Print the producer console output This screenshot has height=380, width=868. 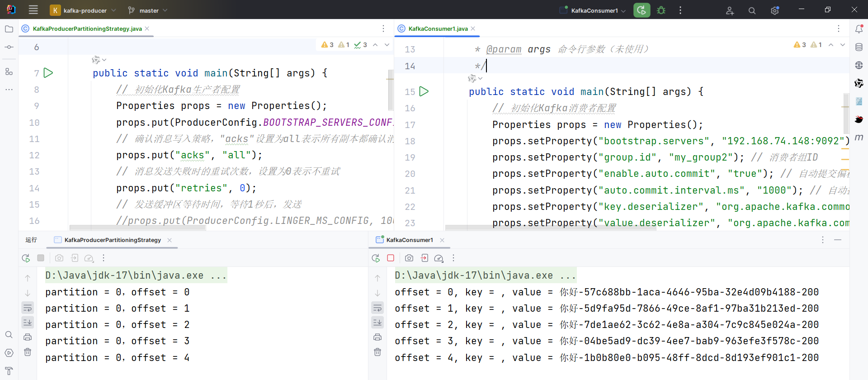[x=28, y=337]
